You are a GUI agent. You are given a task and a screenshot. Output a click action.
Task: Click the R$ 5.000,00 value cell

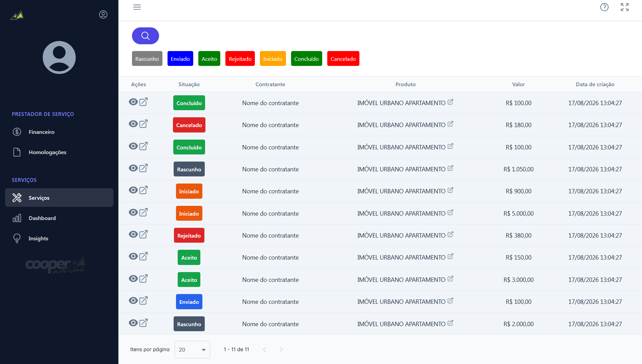(x=518, y=214)
